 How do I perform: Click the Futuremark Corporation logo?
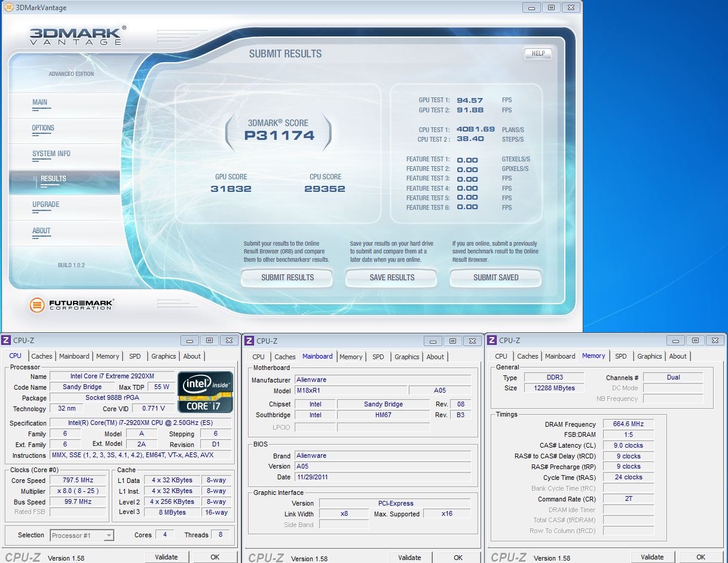71,305
